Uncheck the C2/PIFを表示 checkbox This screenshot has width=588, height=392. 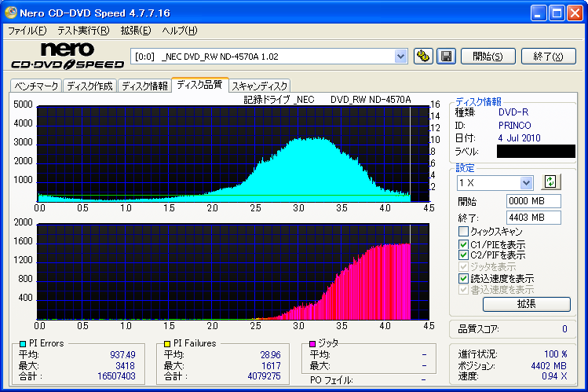tap(463, 255)
